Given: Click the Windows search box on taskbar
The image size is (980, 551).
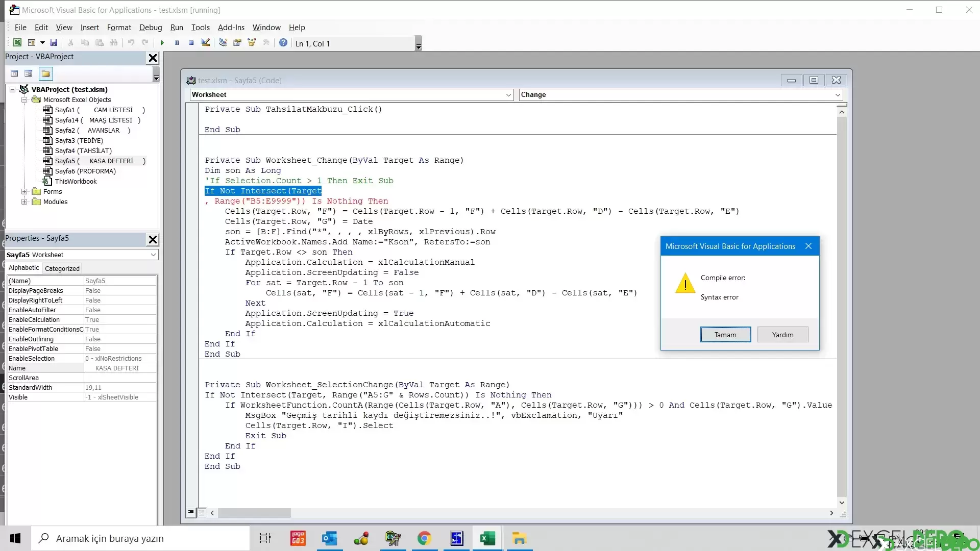Looking at the screenshot, I should [140, 538].
